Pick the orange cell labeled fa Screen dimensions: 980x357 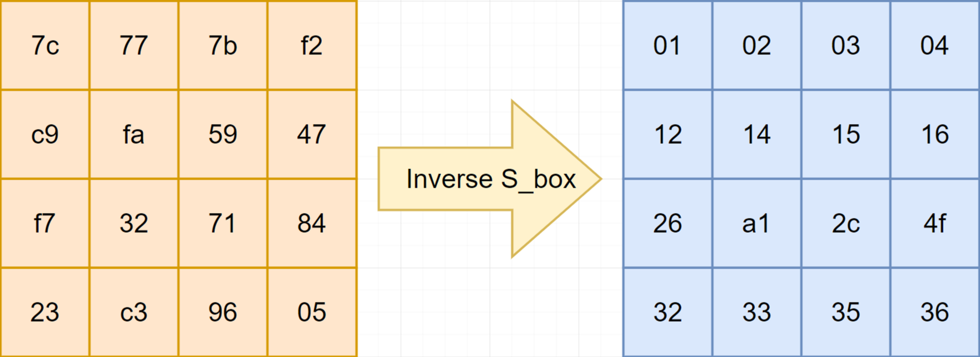[134, 134]
